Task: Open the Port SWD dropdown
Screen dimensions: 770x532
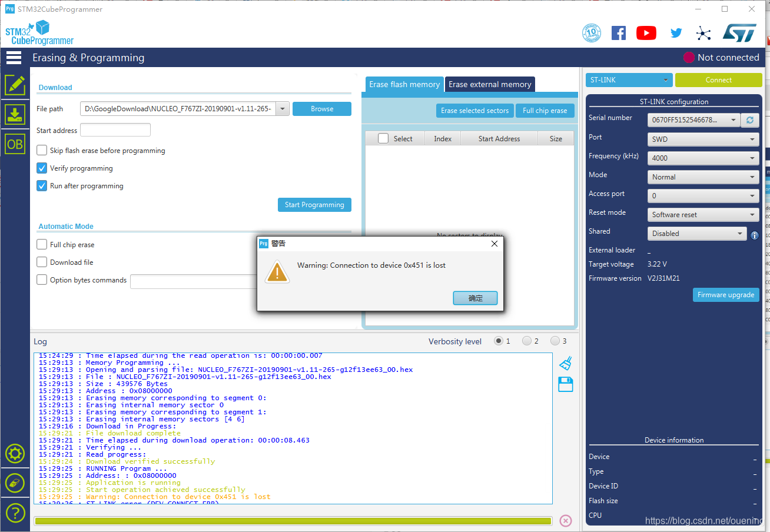Action: click(x=703, y=139)
